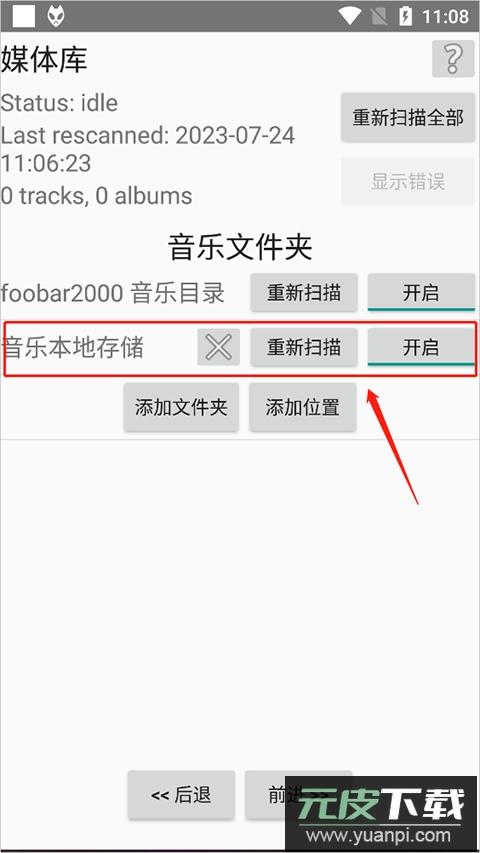Image resolution: width=480 pixels, height=853 pixels.
Task: Toggle 开启 for 音乐本地存储
Action: click(421, 347)
